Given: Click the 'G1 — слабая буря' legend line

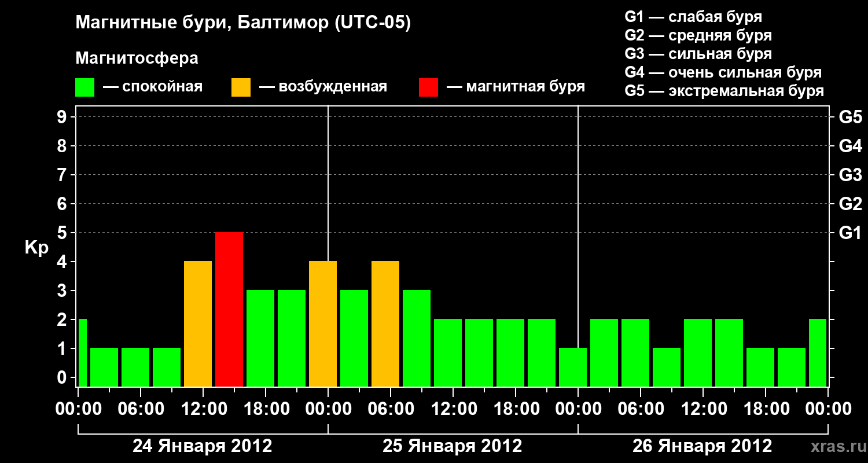Looking at the screenshot, I should pyautogui.click(x=693, y=17).
